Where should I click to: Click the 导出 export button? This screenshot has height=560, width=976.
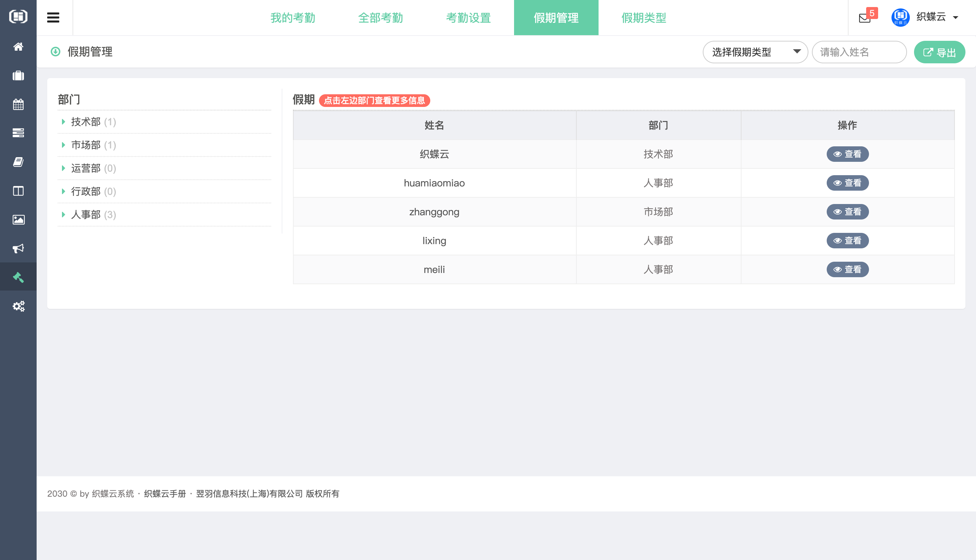[x=939, y=52]
